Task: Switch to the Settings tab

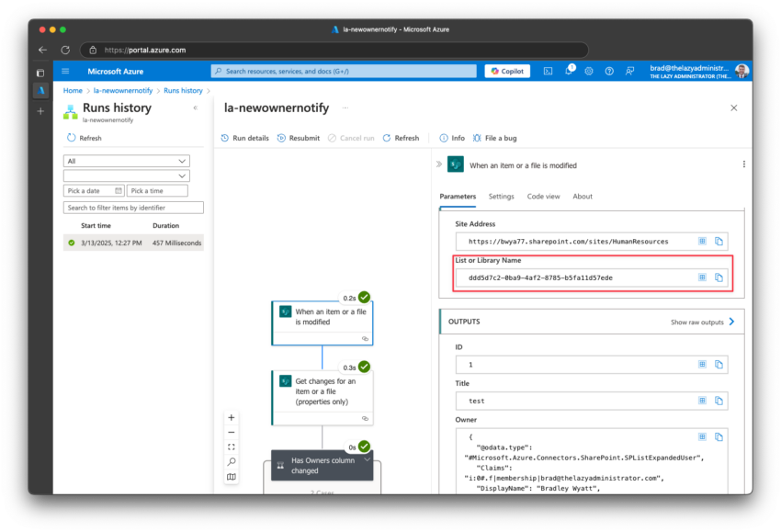Action: pyautogui.click(x=501, y=197)
